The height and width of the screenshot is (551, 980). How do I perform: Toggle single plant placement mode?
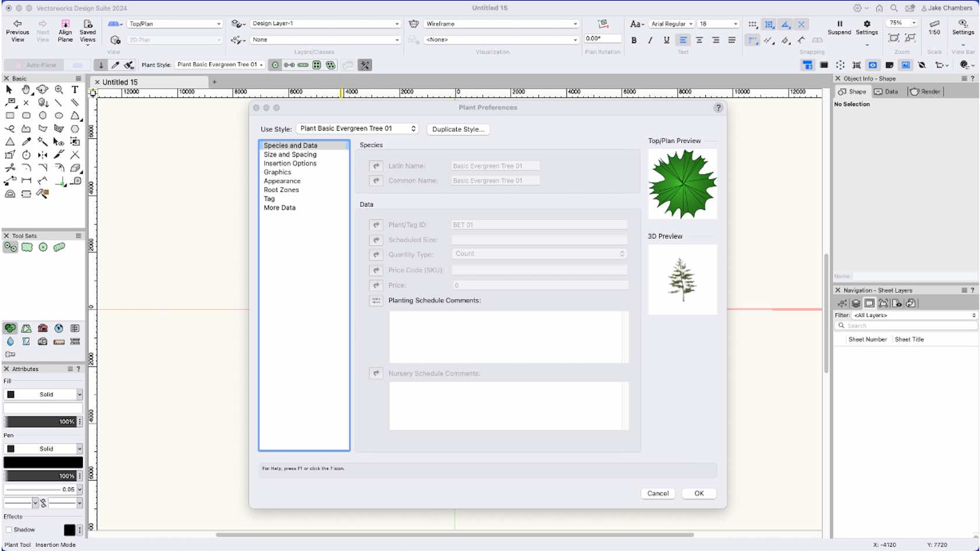click(x=274, y=65)
